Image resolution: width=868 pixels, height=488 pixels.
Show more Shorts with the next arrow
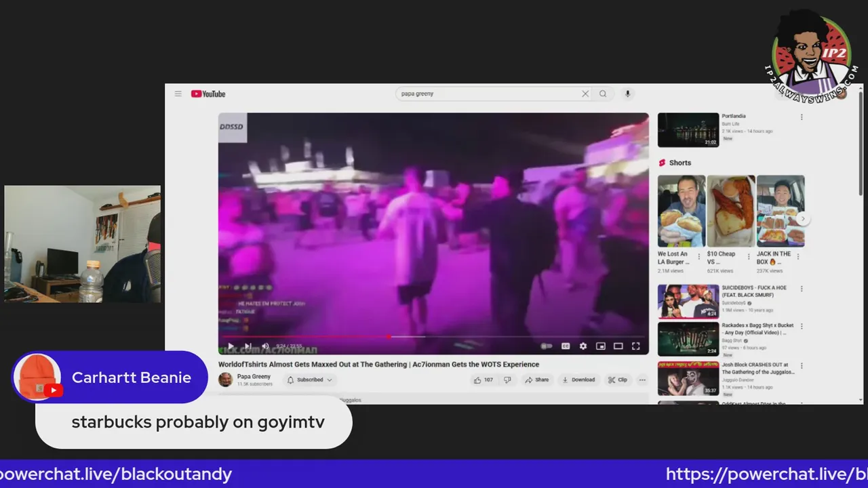coord(803,219)
